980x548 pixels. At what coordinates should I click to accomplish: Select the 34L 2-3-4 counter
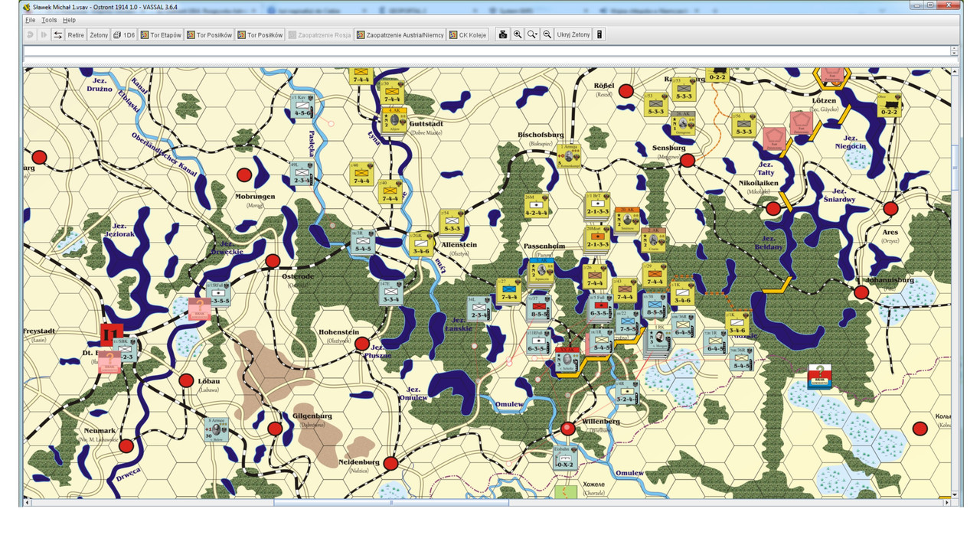480,308
